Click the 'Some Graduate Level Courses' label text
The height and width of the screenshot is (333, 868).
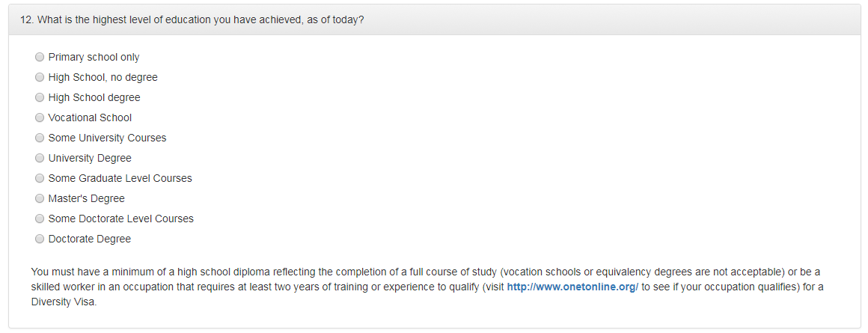click(x=120, y=178)
